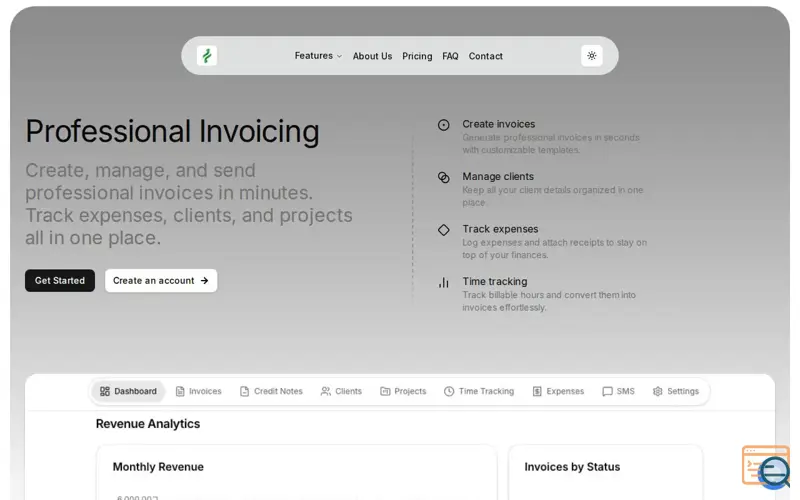800x500 pixels.
Task: Open the Credit Notes tab
Action: point(271,391)
